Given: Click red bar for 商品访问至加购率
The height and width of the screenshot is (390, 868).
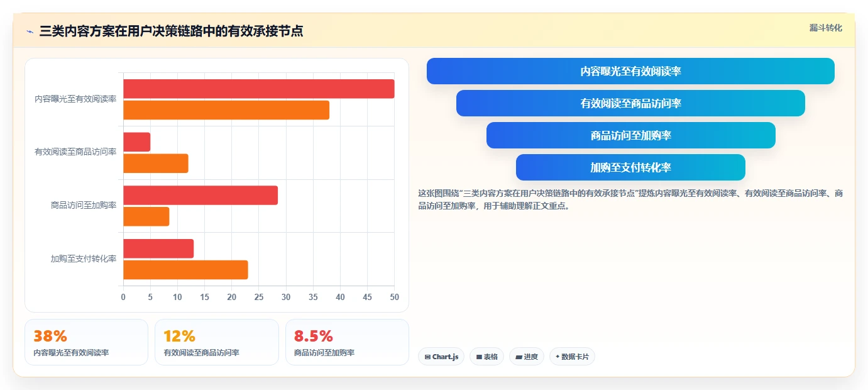Looking at the screenshot, I should click(x=201, y=195).
